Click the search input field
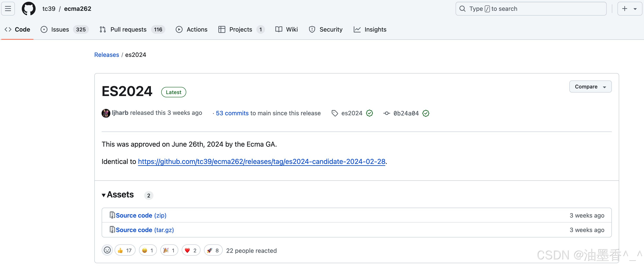This screenshot has height=266, width=644. pos(525,8)
